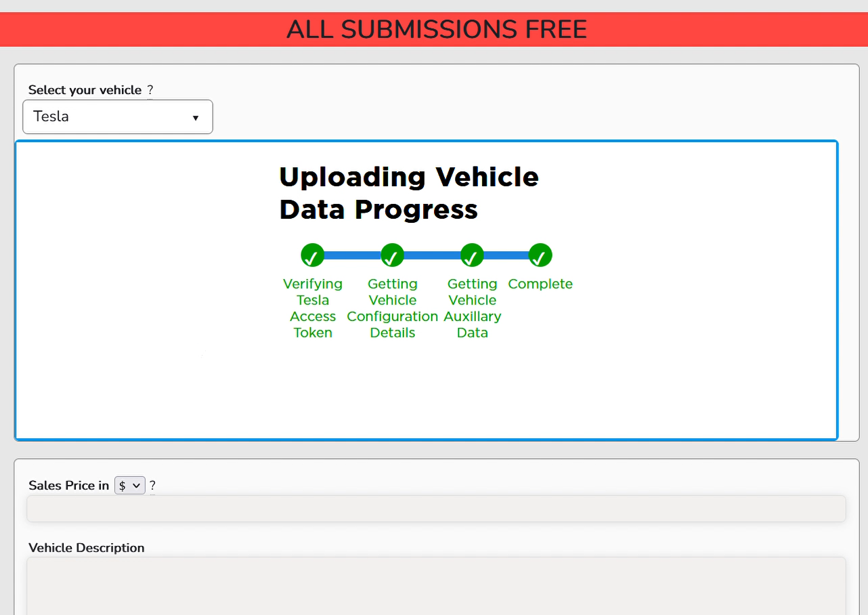Click the Sales Price in label
The image size is (868, 615).
tap(68, 486)
